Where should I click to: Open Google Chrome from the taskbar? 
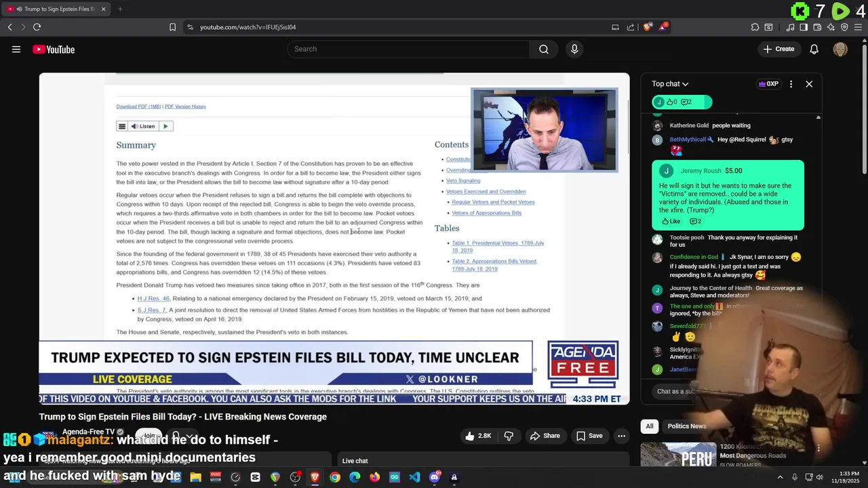(x=335, y=477)
